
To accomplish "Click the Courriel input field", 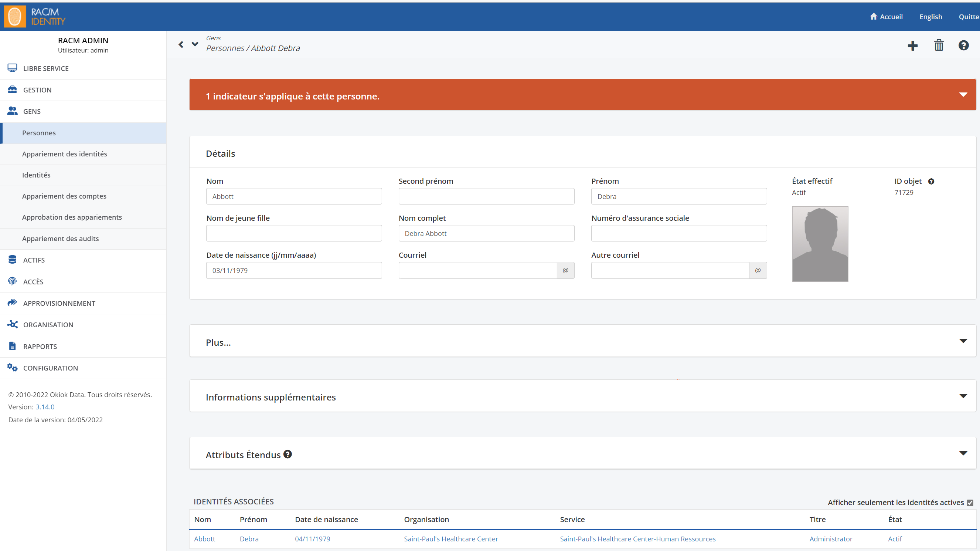I will (478, 270).
